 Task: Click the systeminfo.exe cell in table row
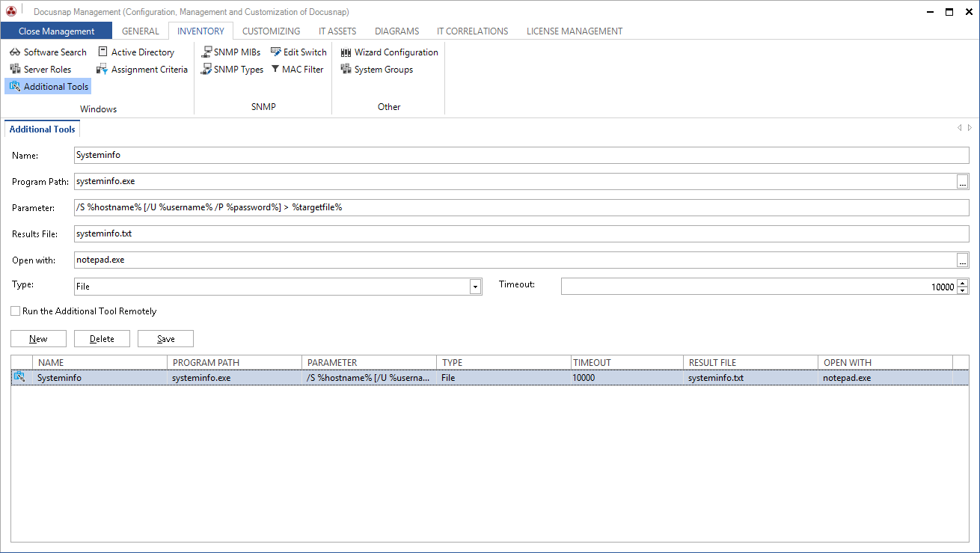click(x=234, y=378)
